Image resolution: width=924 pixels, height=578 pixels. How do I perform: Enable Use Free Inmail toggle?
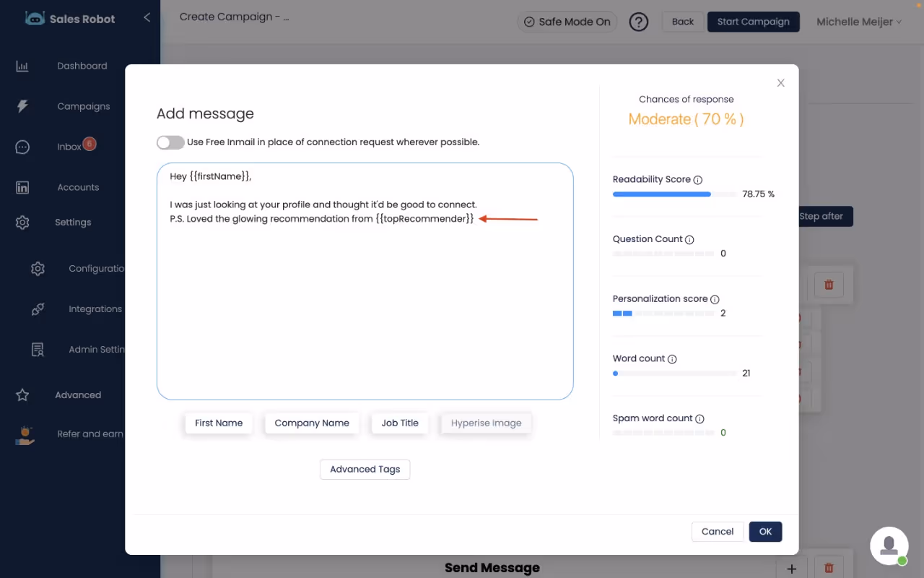coord(170,142)
